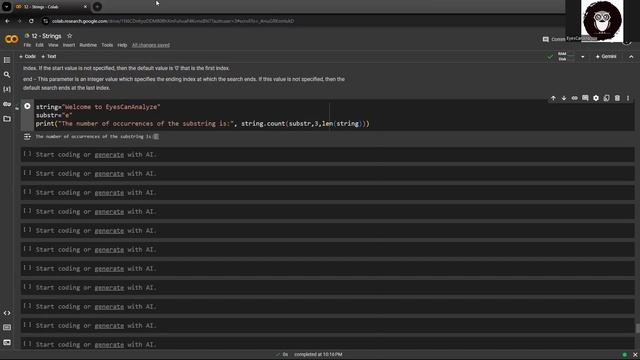Delete the selected code cell

click(617, 98)
